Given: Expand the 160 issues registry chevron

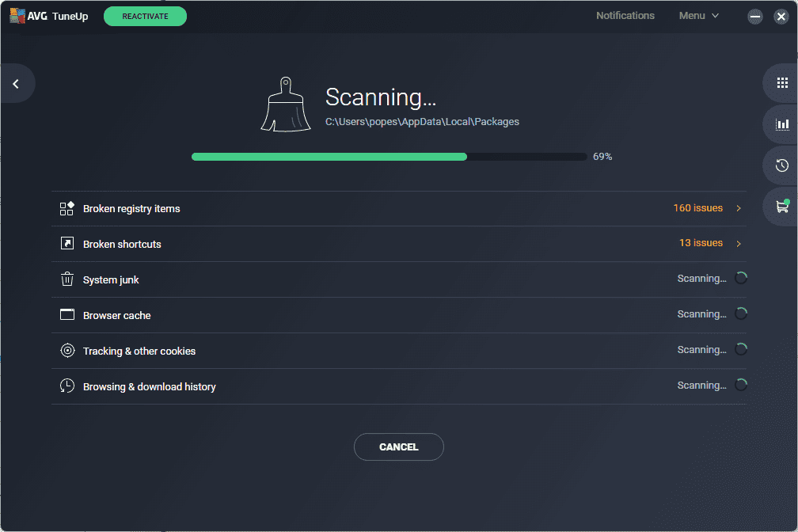Looking at the screenshot, I should pos(739,208).
